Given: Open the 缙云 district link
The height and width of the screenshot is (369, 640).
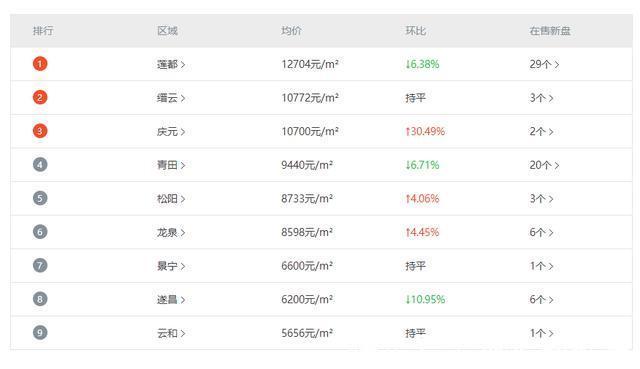Looking at the screenshot, I should [171, 98].
